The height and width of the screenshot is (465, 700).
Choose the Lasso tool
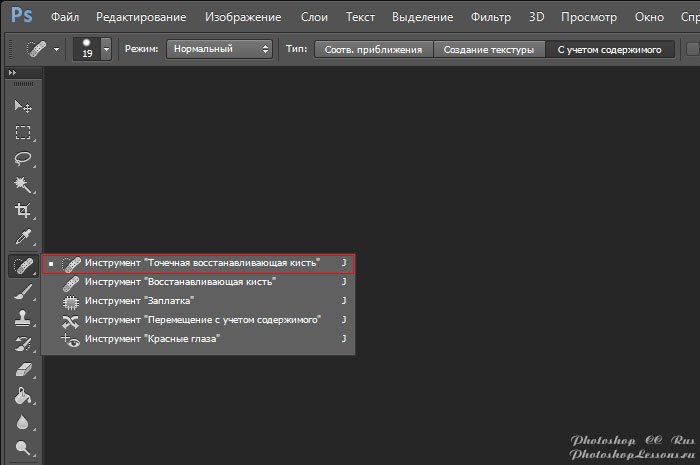click(22, 158)
